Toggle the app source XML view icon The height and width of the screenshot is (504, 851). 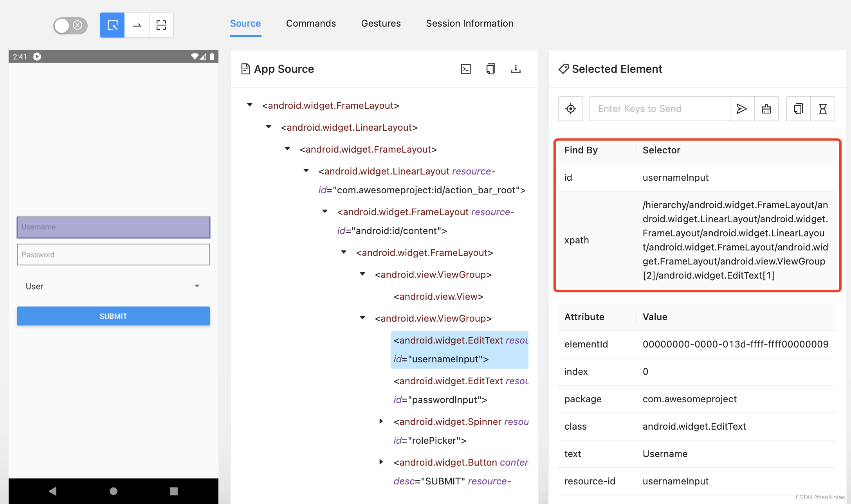[465, 69]
